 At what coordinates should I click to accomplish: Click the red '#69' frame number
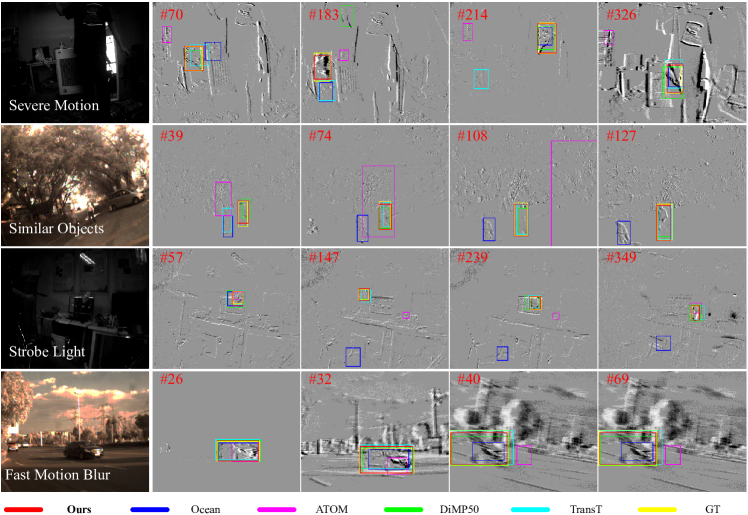pos(618,380)
